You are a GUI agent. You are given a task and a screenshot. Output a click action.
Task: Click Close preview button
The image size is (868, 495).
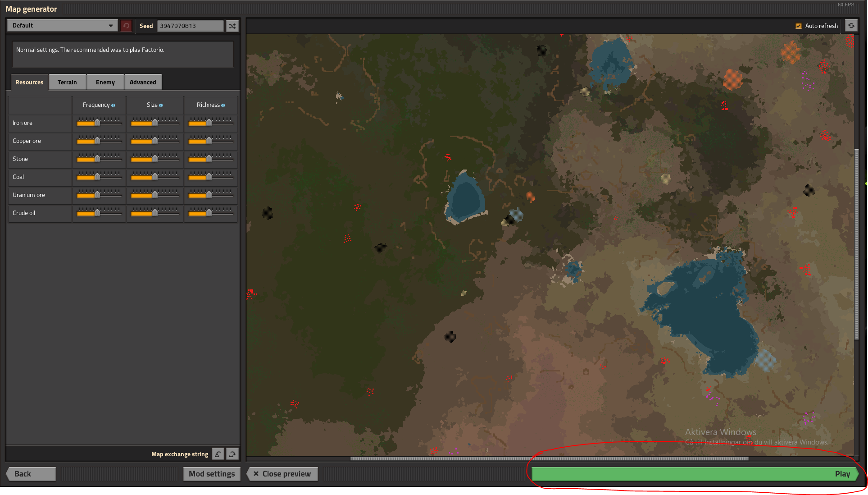(282, 474)
